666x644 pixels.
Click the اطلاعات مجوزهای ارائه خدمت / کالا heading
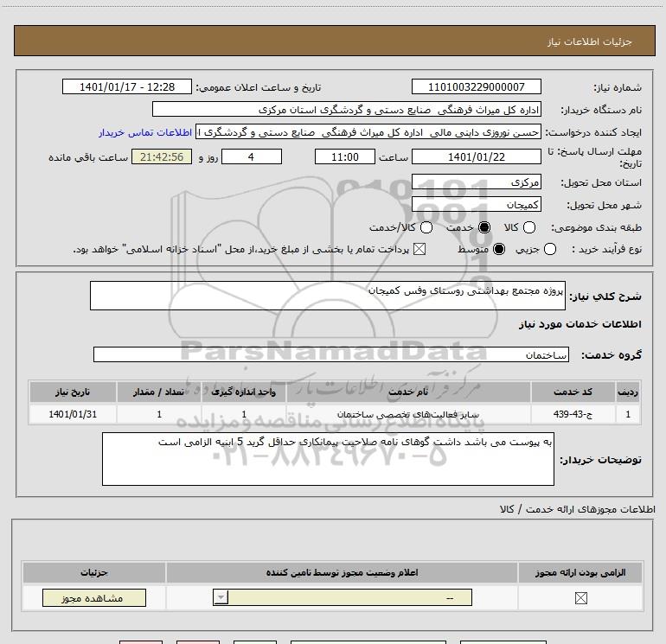578,509
